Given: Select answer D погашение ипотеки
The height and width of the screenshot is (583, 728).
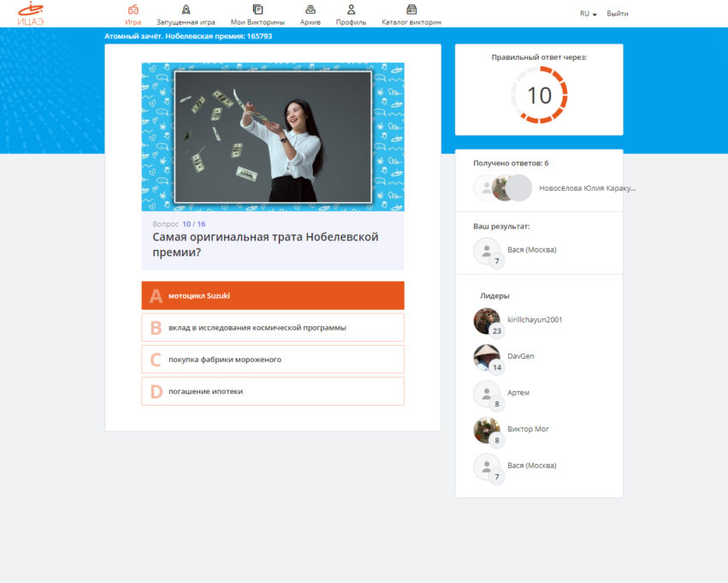Looking at the screenshot, I should [273, 391].
